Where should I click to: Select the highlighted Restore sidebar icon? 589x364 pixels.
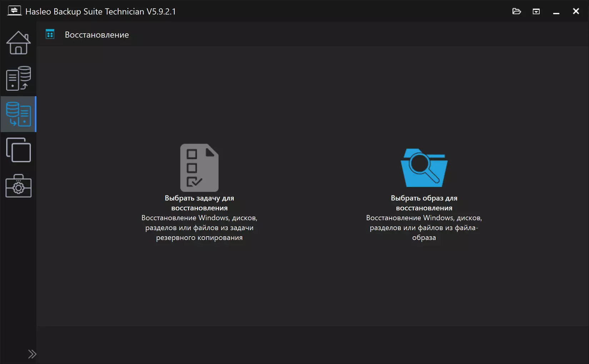point(18,114)
